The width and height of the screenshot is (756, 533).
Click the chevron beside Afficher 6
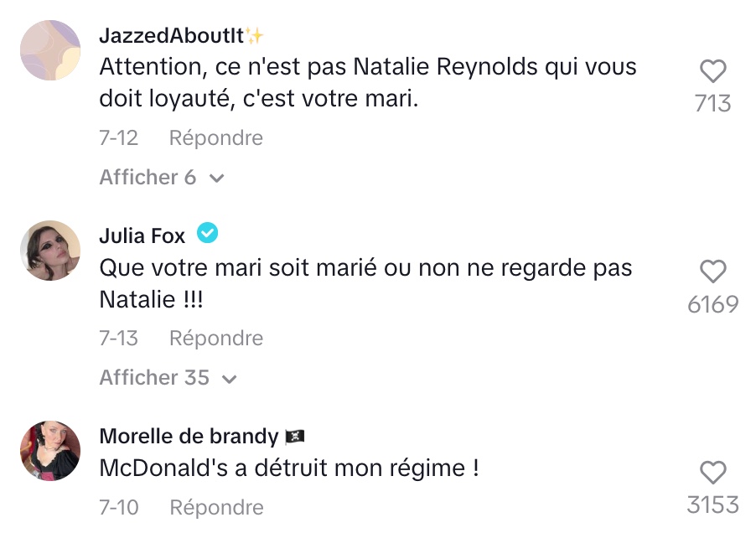click(217, 179)
